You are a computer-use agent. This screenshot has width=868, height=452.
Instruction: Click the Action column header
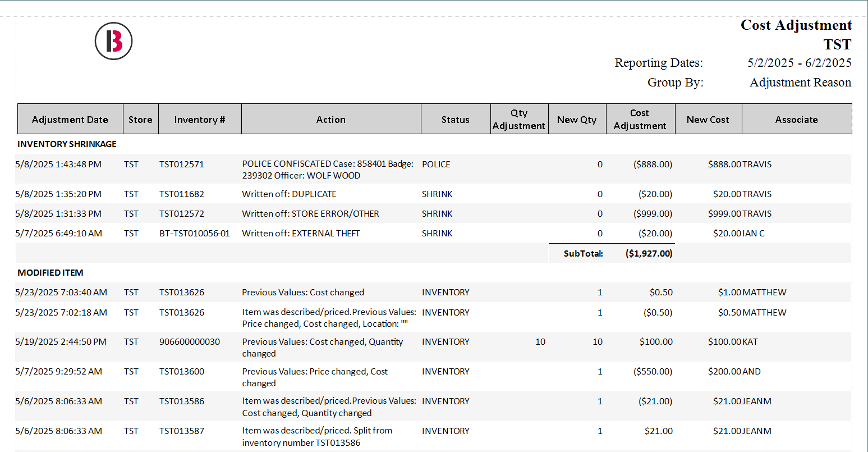coord(331,119)
